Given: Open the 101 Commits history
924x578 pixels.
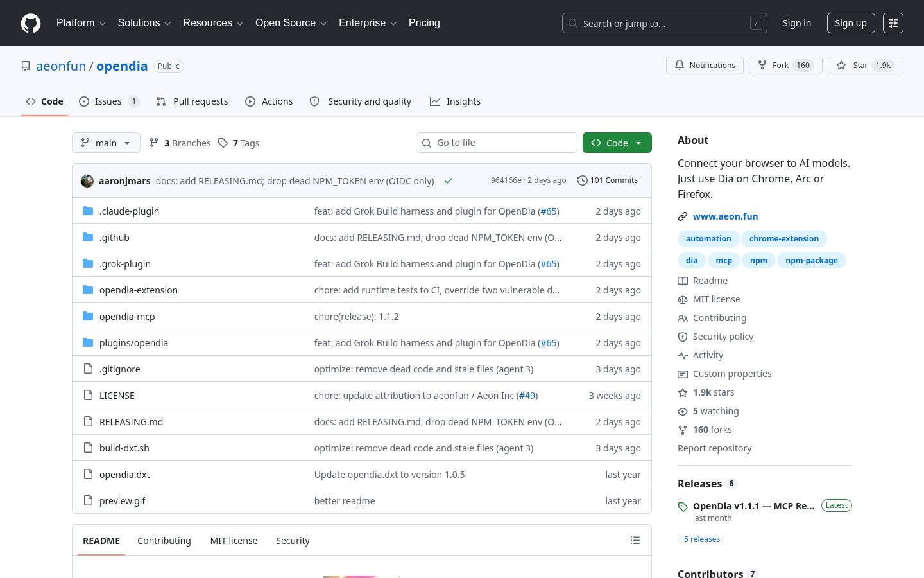Looking at the screenshot, I should click(x=607, y=180).
